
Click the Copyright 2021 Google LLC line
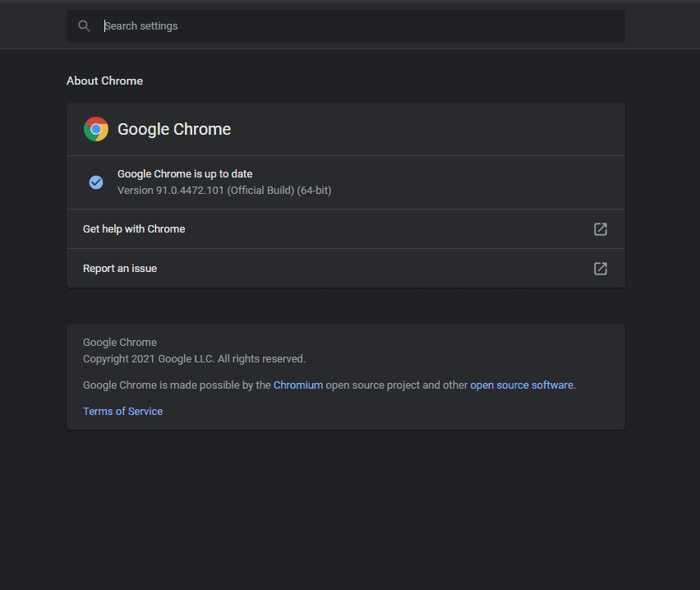pos(194,358)
